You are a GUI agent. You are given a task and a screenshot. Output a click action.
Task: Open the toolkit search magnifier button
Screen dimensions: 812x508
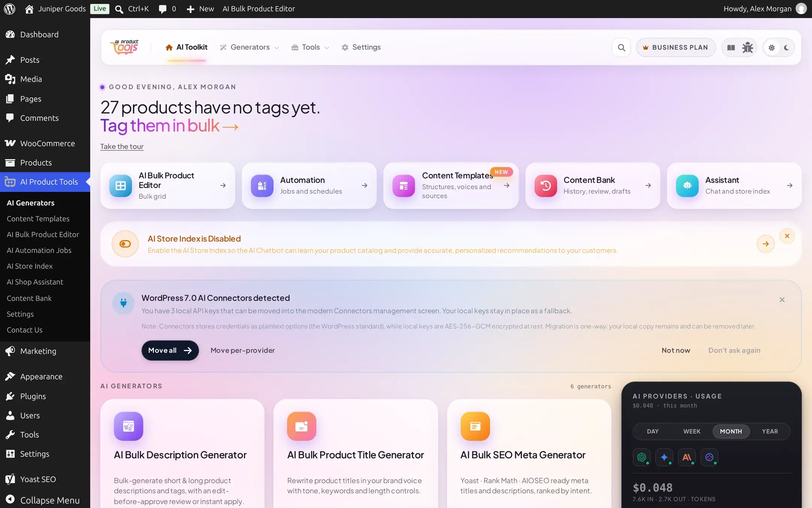pyautogui.click(x=621, y=47)
